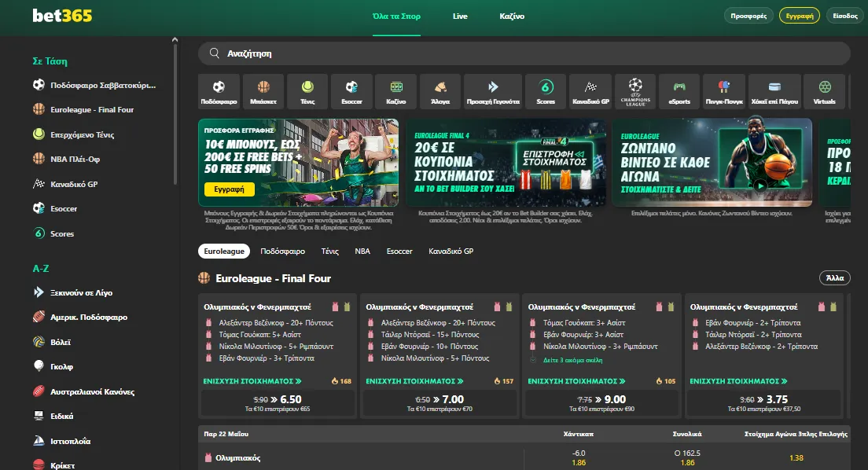Open the Προσεχή Γεγονότα tile

(493, 91)
